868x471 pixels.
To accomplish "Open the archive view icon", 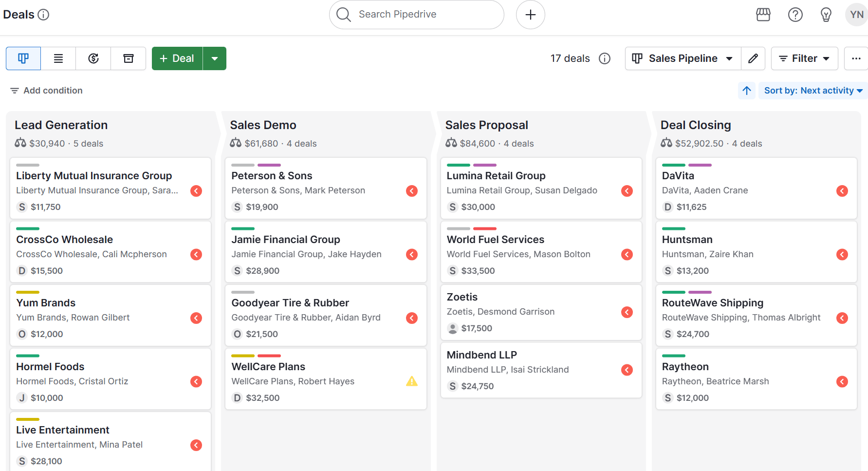I will click(129, 58).
